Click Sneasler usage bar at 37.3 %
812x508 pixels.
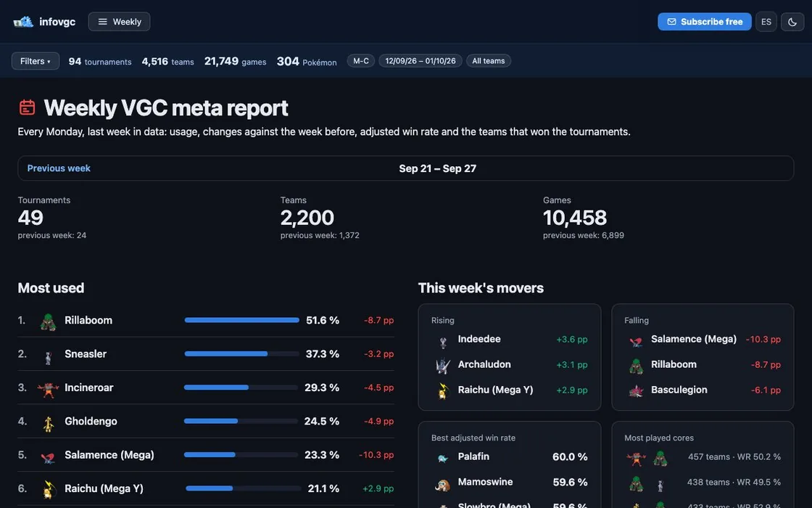tap(242, 354)
